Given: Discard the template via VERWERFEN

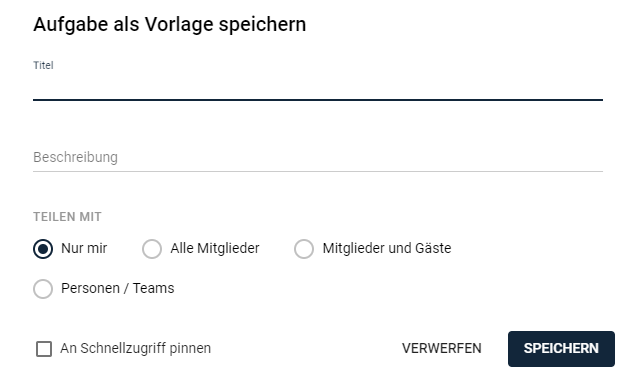Looking at the screenshot, I should pos(442,349).
